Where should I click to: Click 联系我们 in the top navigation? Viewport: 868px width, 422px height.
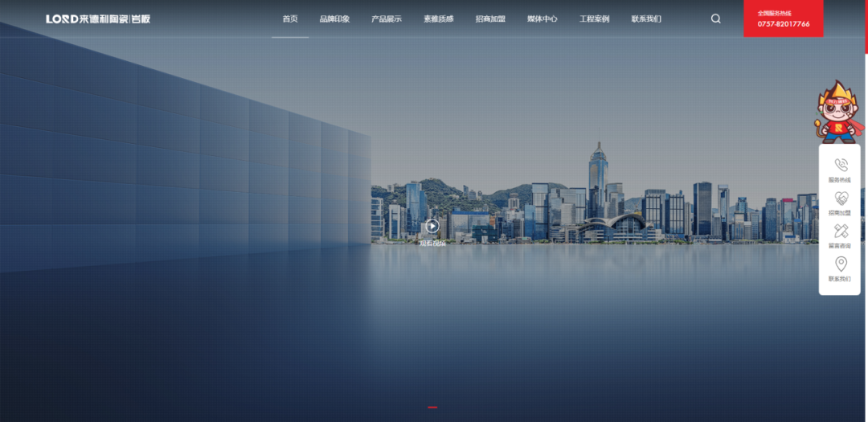646,18
